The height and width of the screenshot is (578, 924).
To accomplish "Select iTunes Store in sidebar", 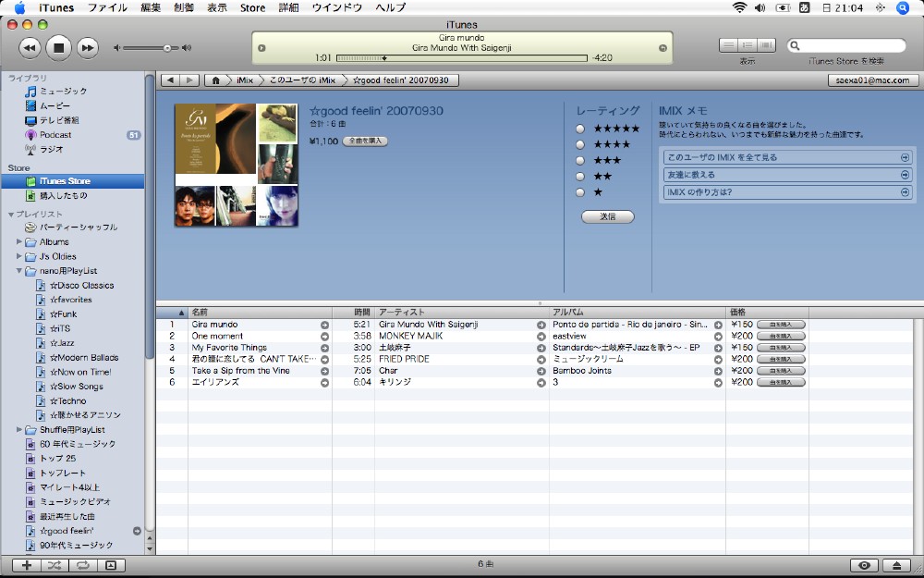I will coord(72,181).
